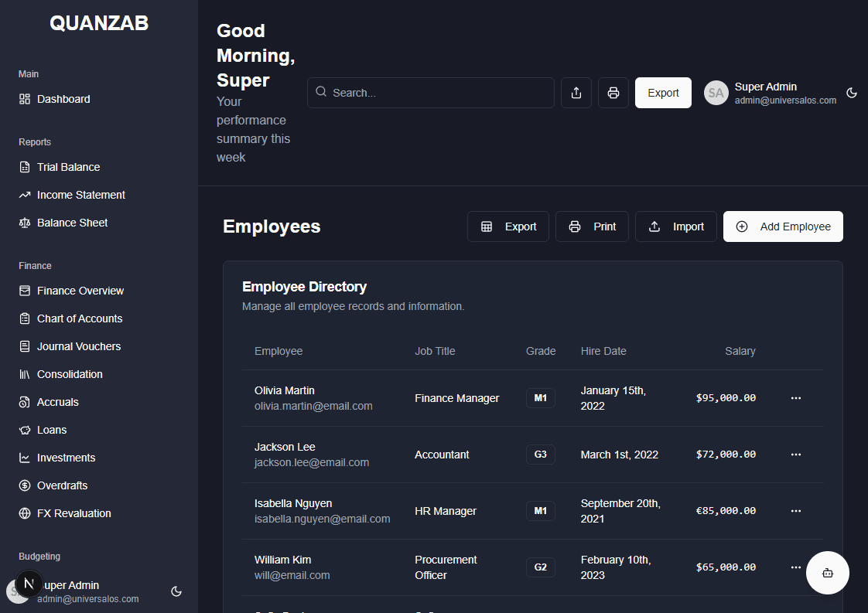Go to Income Statement report
Viewport: 868px width, 613px height.
click(x=72, y=195)
